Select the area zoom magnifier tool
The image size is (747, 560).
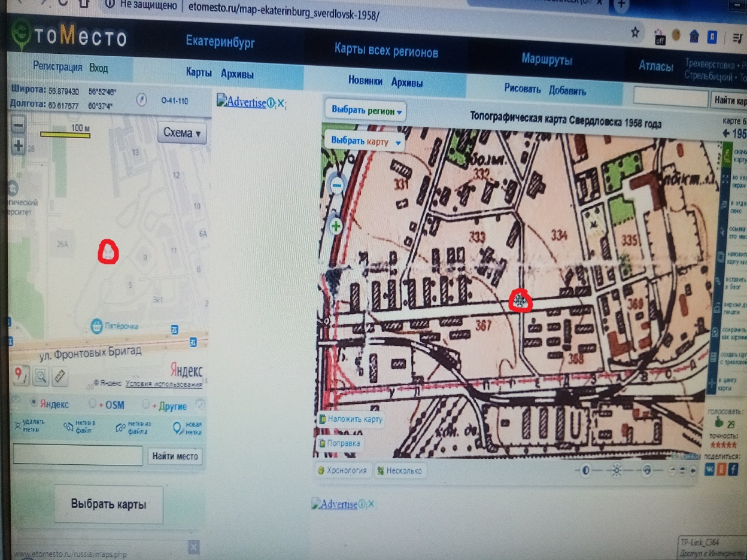tap(41, 376)
